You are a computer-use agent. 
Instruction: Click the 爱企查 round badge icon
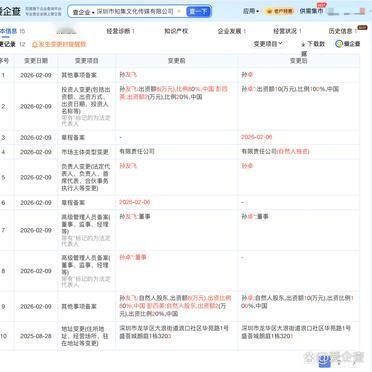tap(339, 44)
